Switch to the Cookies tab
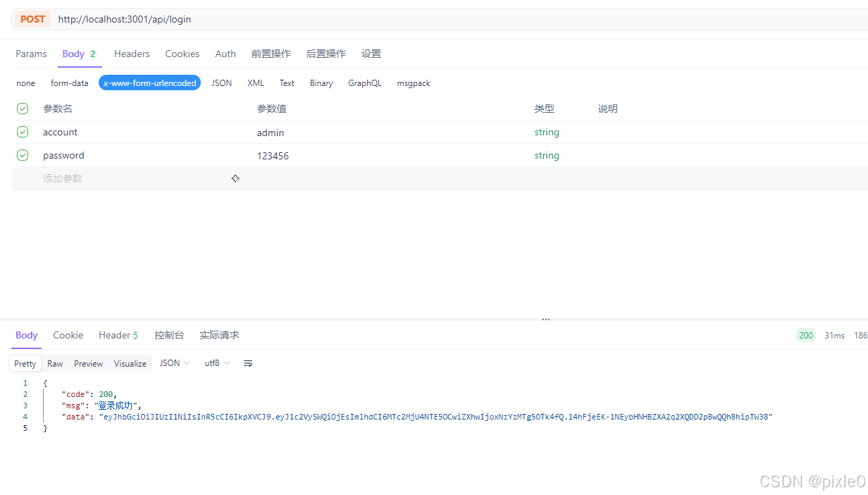Viewport: 868px width, 495px height. [x=182, y=54]
